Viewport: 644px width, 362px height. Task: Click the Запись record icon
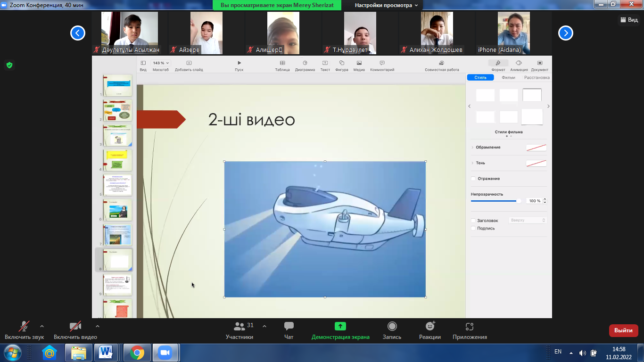[392, 326]
